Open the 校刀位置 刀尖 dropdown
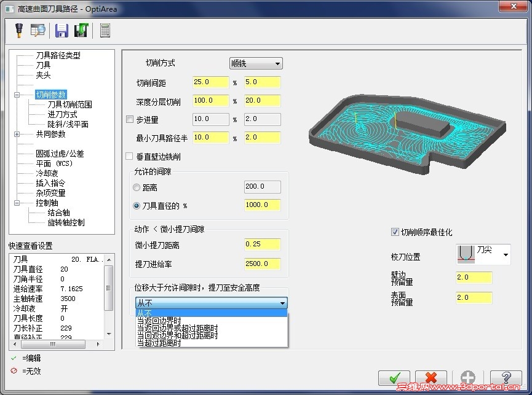This screenshot has width=532, height=395. point(483,254)
